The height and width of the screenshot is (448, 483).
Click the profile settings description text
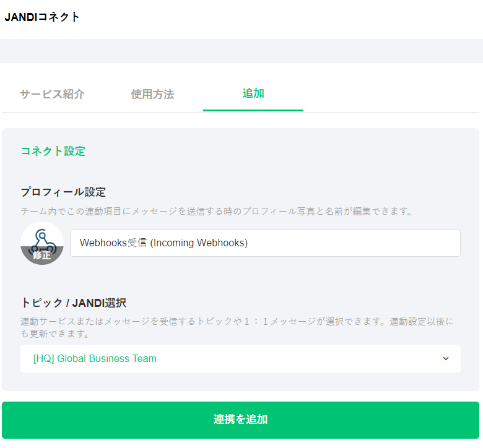[217, 211]
